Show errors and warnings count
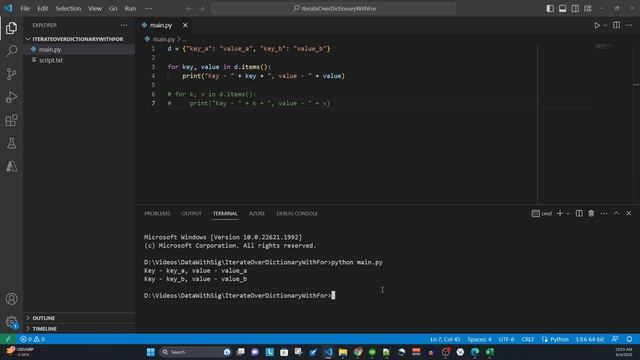 (32, 339)
